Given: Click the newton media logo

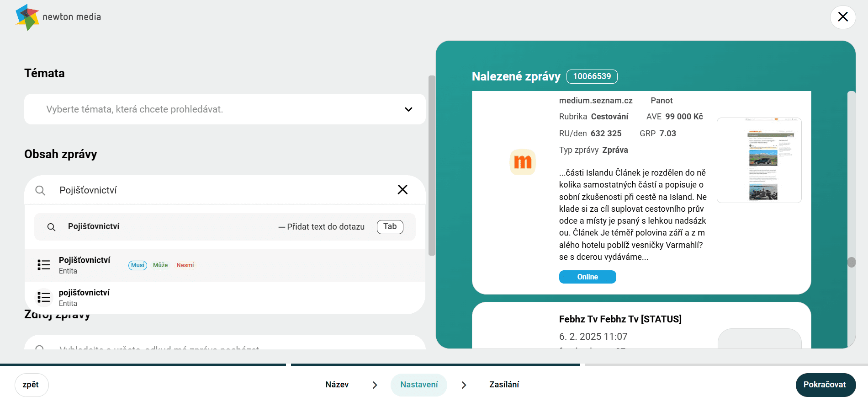Looking at the screenshot, I should [58, 17].
